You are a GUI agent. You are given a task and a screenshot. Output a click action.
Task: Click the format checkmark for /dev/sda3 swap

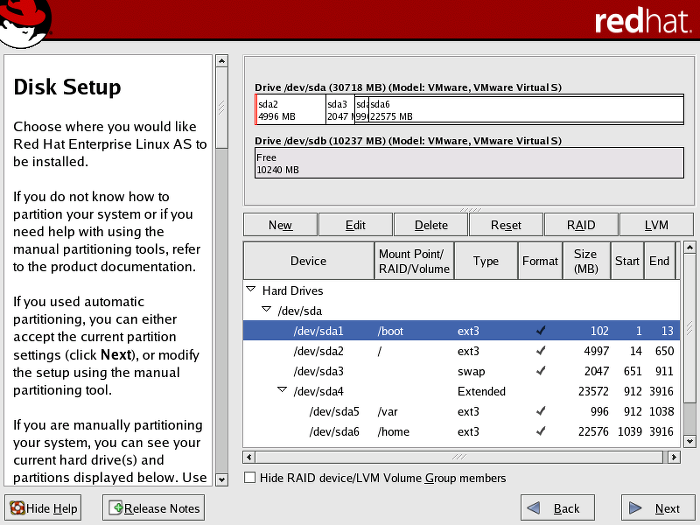point(541,371)
